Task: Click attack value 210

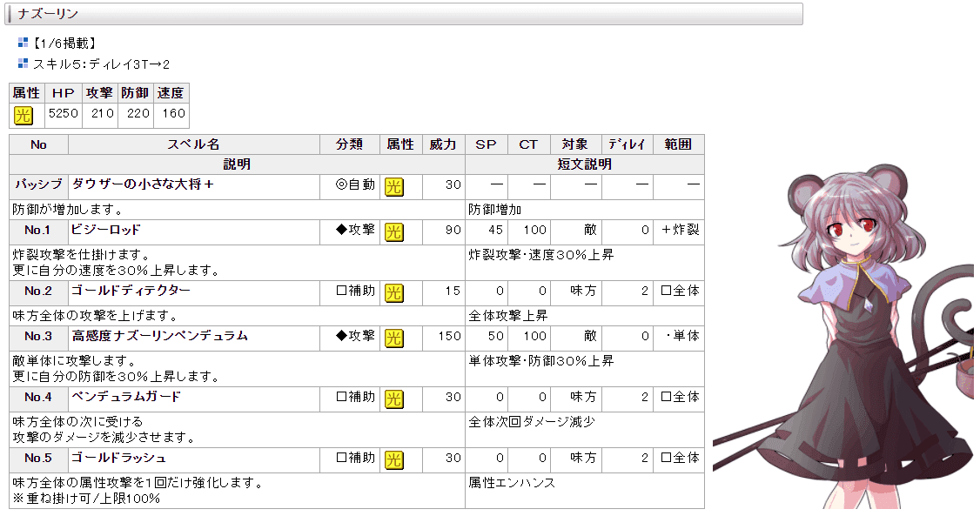Action: [103, 113]
